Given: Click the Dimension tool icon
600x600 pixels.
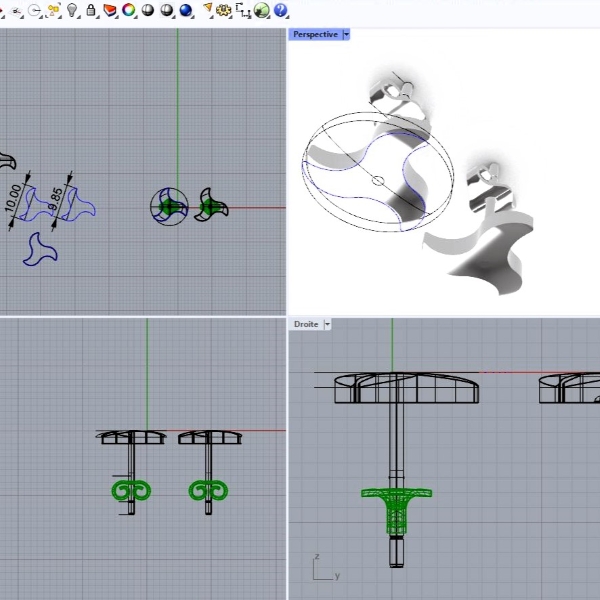Looking at the screenshot, I should tap(243, 11).
